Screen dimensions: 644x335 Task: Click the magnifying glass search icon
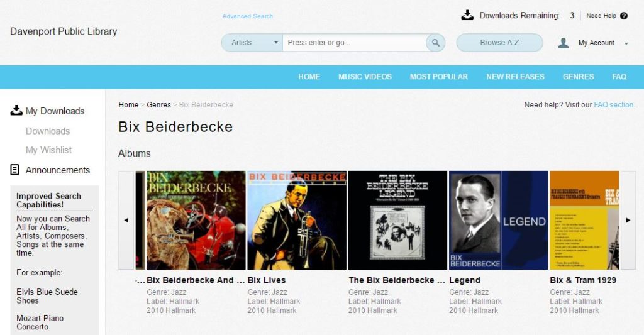point(435,43)
